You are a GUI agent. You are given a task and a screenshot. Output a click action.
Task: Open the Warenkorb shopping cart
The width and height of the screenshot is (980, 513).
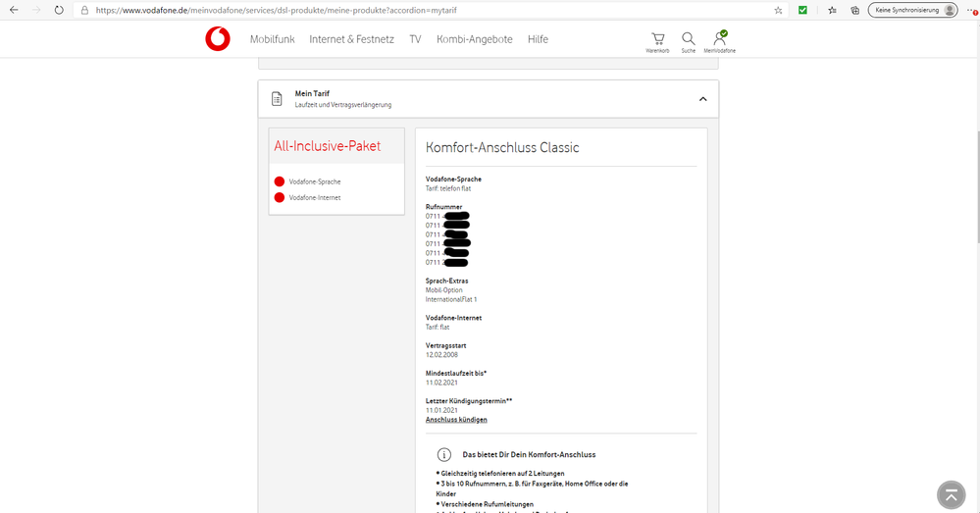(x=657, y=40)
